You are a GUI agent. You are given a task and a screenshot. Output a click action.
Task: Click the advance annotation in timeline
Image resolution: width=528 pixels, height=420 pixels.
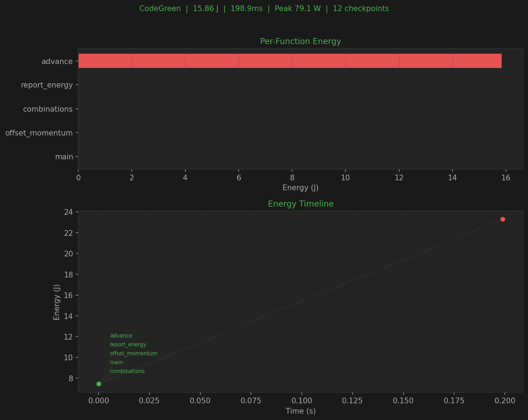[x=121, y=336]
